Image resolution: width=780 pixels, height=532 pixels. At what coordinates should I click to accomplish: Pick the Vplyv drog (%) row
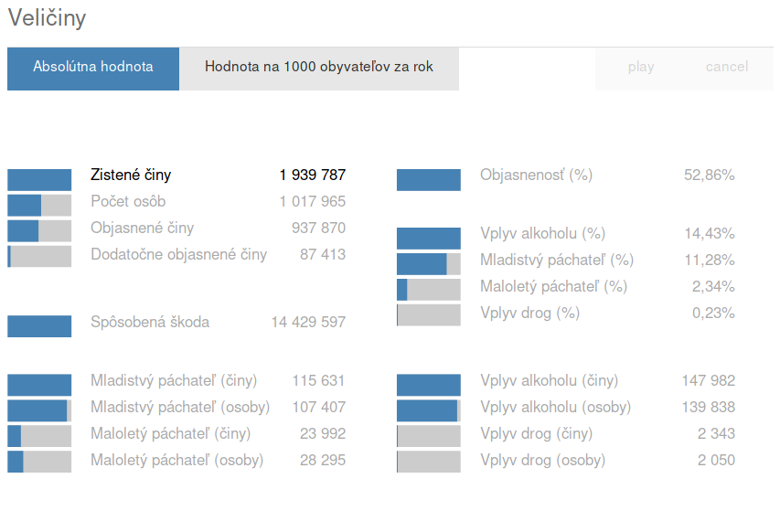click(x=566, y=314)
